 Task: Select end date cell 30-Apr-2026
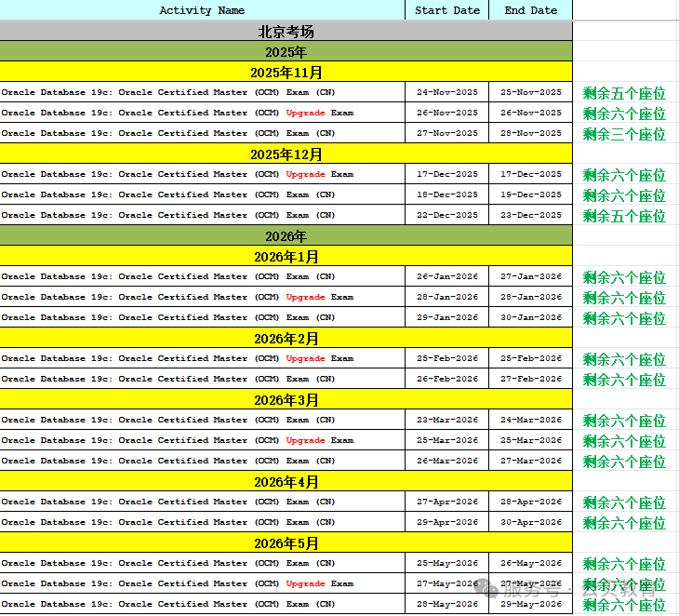click(530, 522)
